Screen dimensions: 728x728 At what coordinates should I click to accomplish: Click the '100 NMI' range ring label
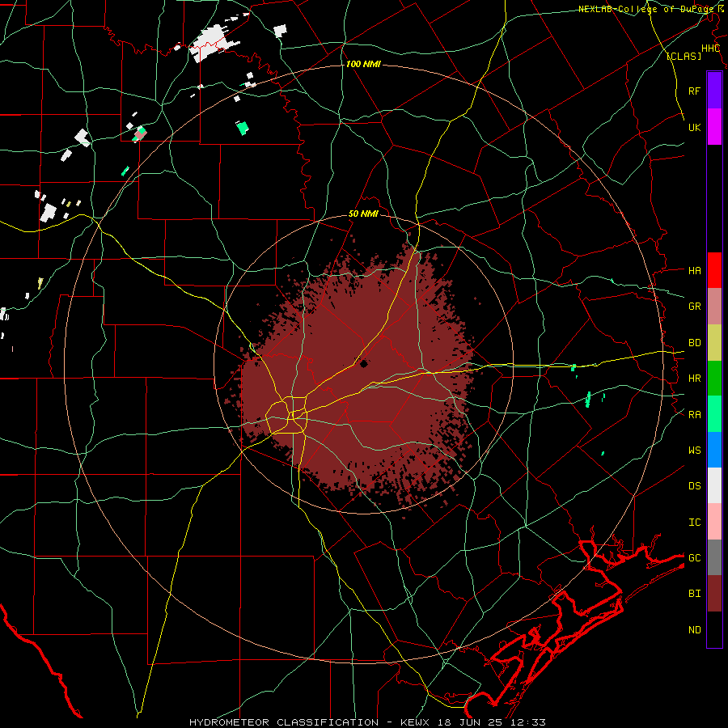[363, 64]
